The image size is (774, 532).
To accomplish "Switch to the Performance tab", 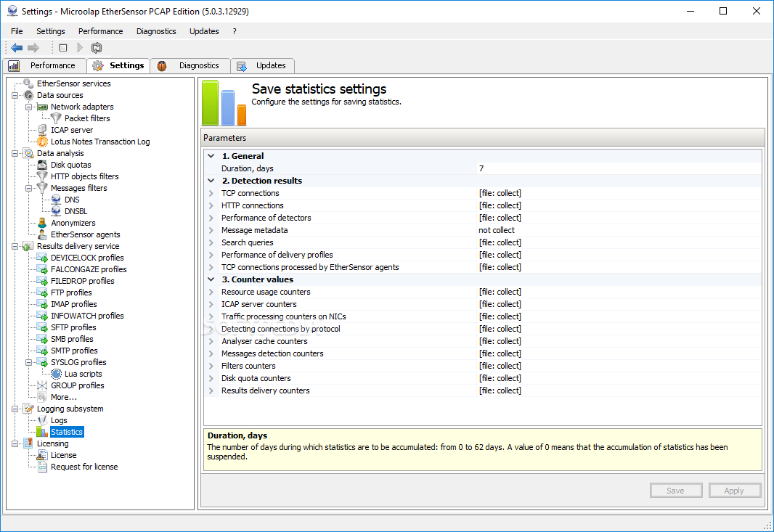I will [44, 65].
